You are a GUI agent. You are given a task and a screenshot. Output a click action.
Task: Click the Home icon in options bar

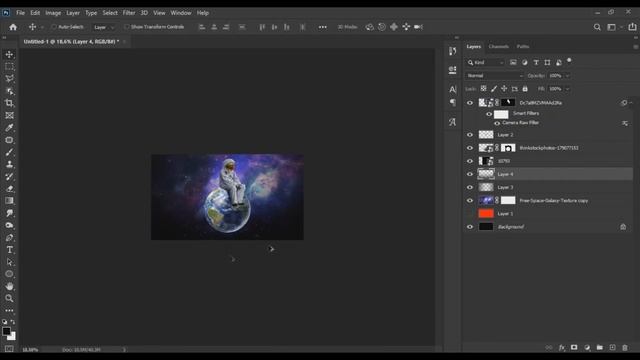tap(13, 27)
